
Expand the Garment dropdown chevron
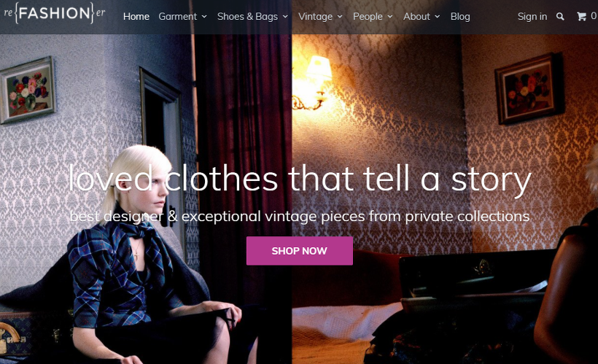coord(204,17)
